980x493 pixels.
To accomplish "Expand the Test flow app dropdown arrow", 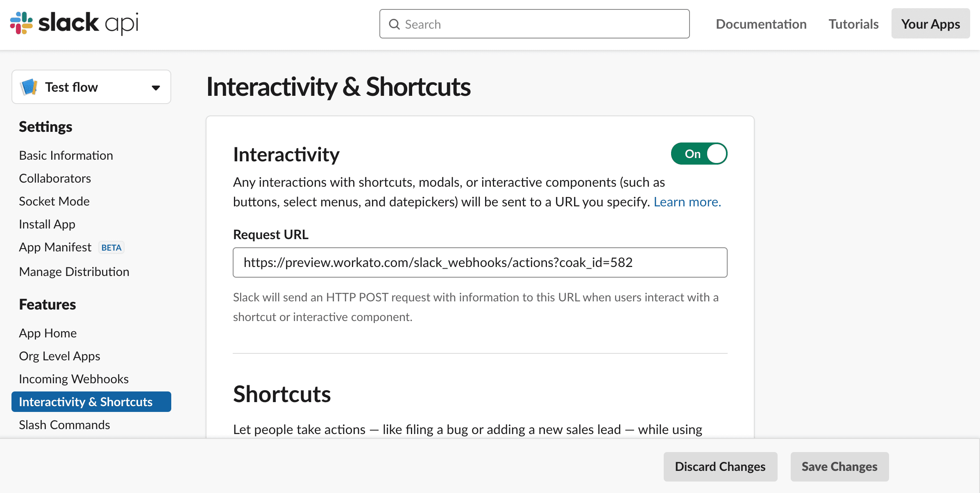I will pos(156,88).
